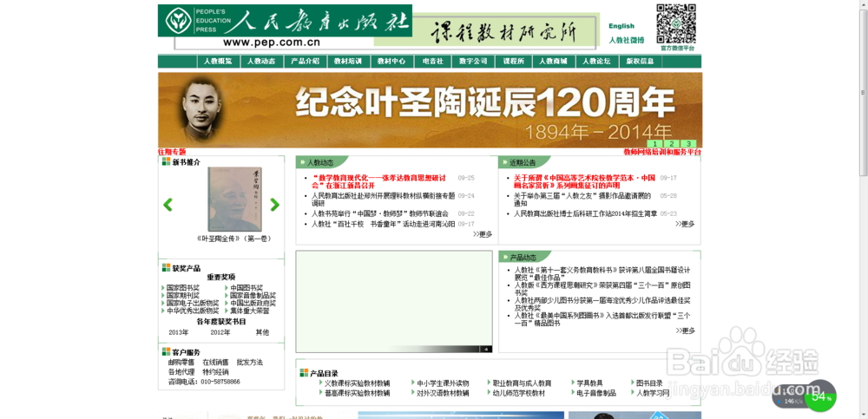The image size is (868, 419).
Task: Open 教师网络培训和服务平台 link
Action: [x=662, y=152]
